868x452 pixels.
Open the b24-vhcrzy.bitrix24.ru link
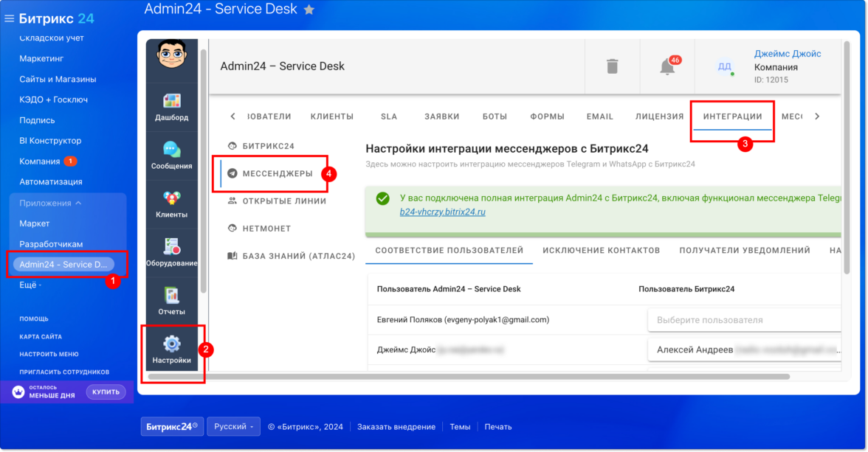coord(442,212)
